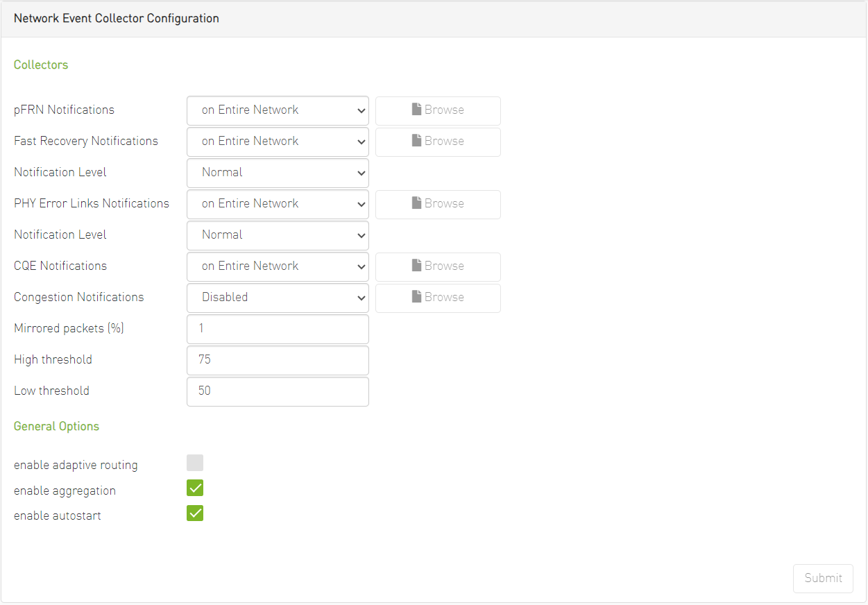Click the file icon beside pFRN Notifications
The width and height of the screenshot is (868, 605).
(416, 110)
